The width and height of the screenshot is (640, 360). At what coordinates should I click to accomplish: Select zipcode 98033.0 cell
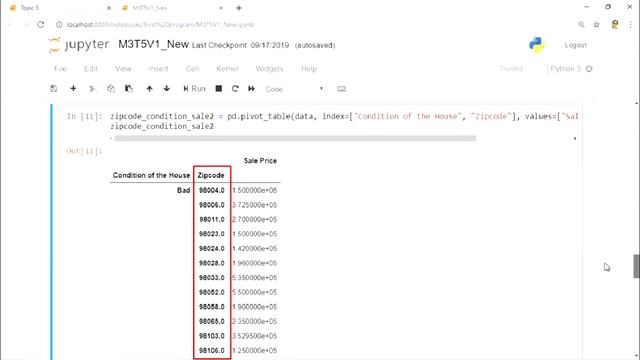(x=212, y=278)
